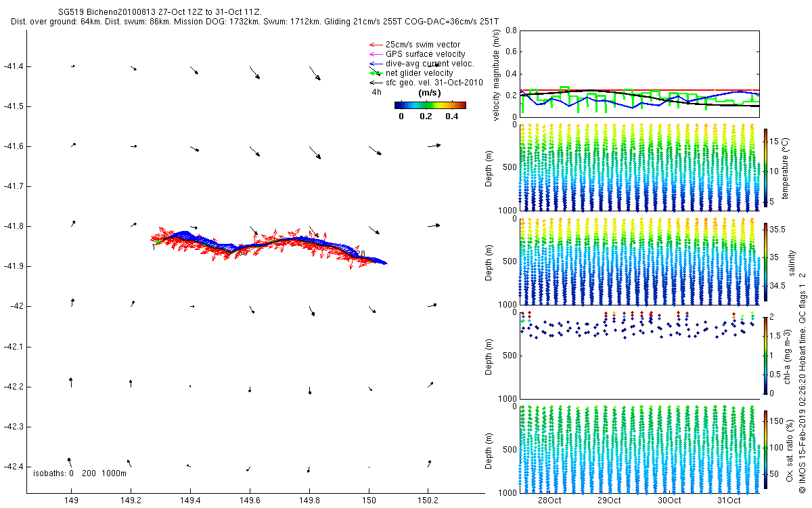Screen dimensions: 812x508
Task: Click latitude tick '-42.4' on map axis
Action: pos(13,467)
